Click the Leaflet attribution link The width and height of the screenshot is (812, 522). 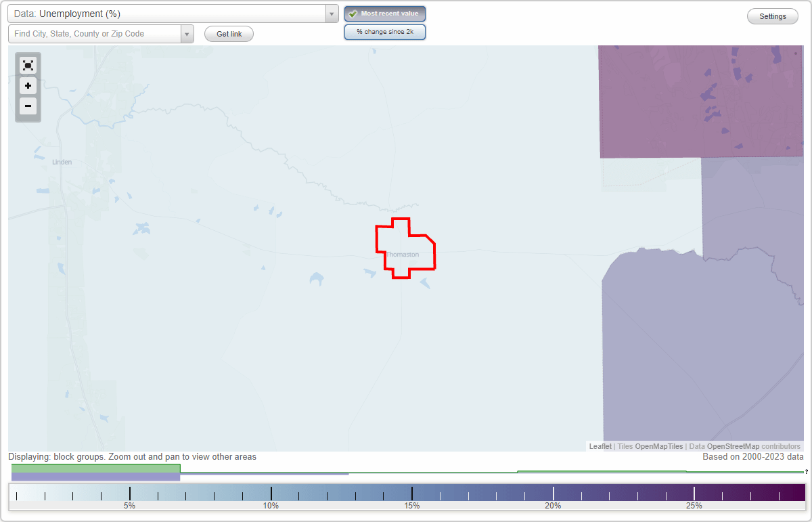600,446
